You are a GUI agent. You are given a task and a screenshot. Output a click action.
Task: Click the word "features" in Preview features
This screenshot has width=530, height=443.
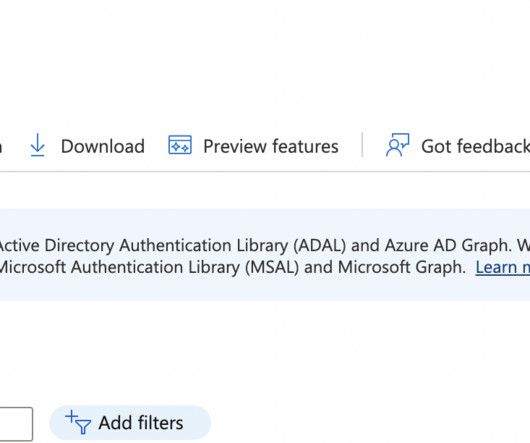(305, 146)
